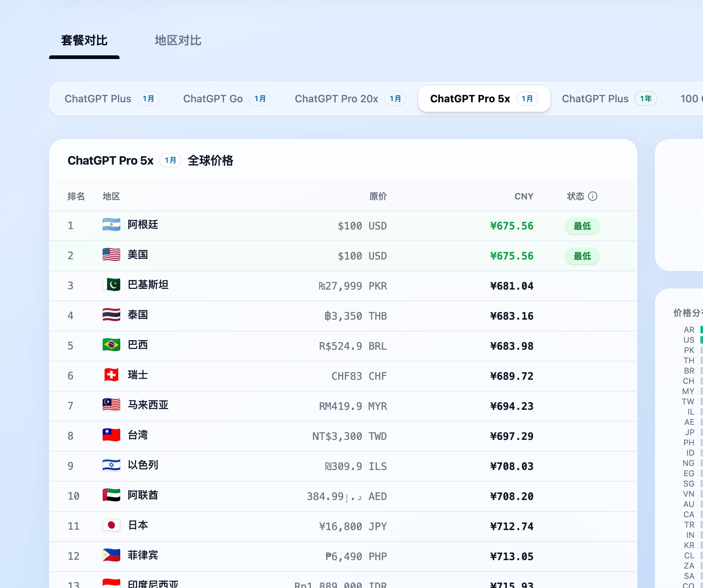Screen dimensions: 703x588
Task: Click the 巴西 region name
Action: pos(137,345)
